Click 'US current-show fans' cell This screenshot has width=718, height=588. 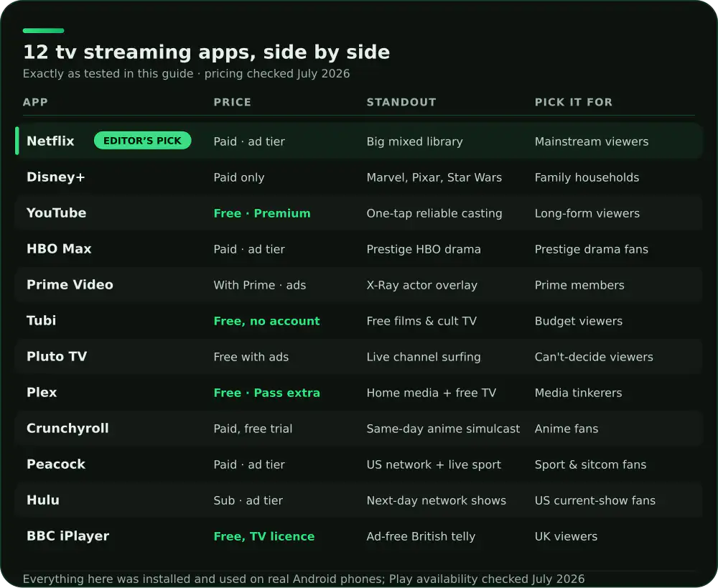click(x=595, y=500)
